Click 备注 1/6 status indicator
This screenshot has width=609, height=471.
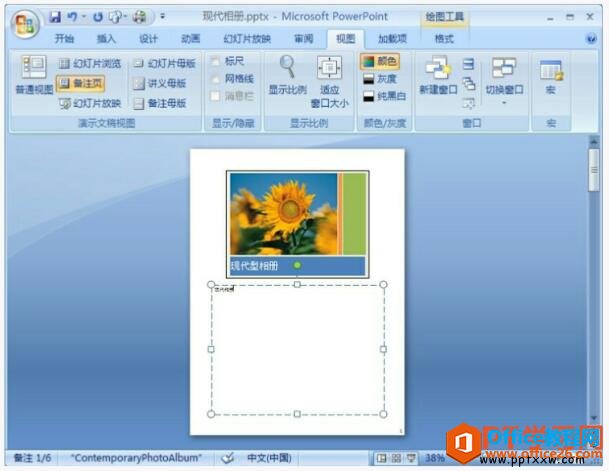33,458
